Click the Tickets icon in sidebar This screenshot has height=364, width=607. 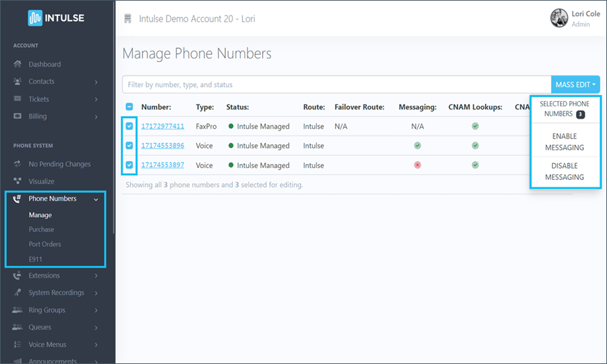click(18, 99)
